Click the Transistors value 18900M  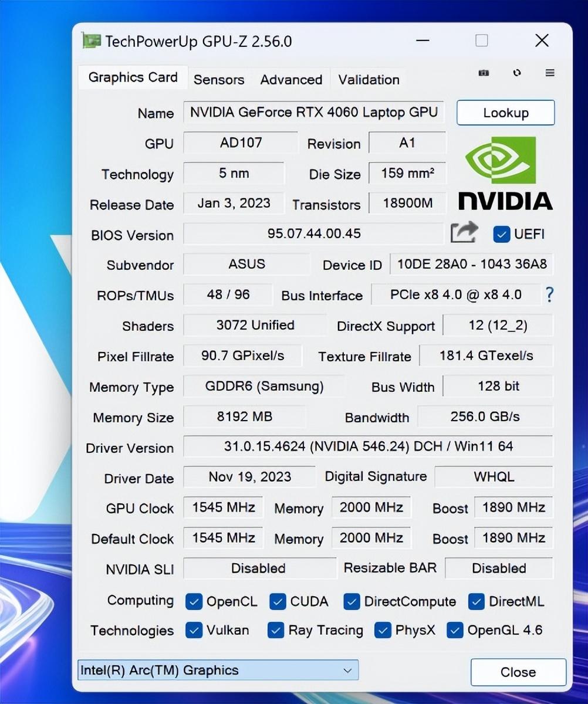407,203
